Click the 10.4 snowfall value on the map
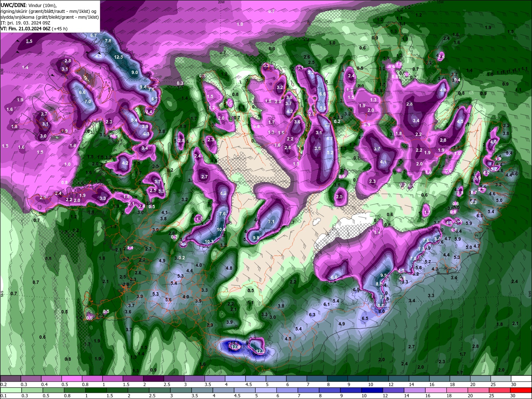This screenshot has height=399, width=532. click(221, 229)
